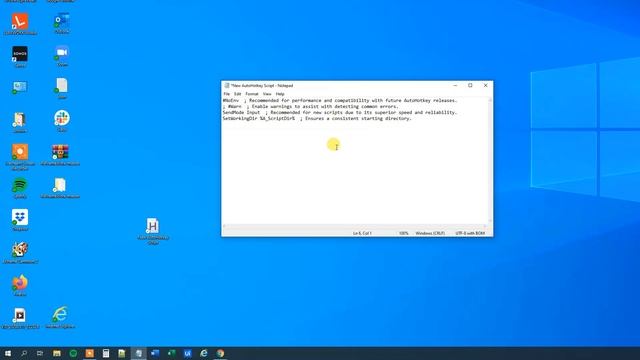Click the Ln, Col indicator in status bar

point(362,233)
